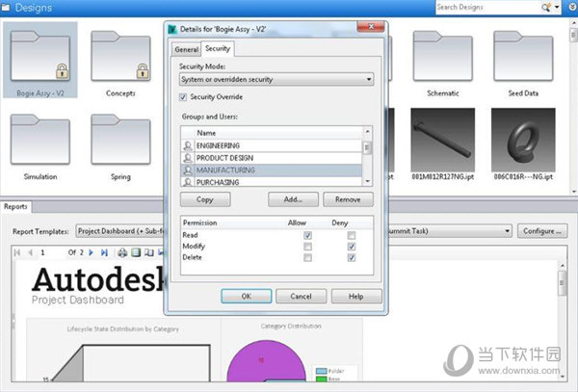Expand the Security Mode dropdown
Image resolution: width=578 pixels, height=392 pixels.
276,79
